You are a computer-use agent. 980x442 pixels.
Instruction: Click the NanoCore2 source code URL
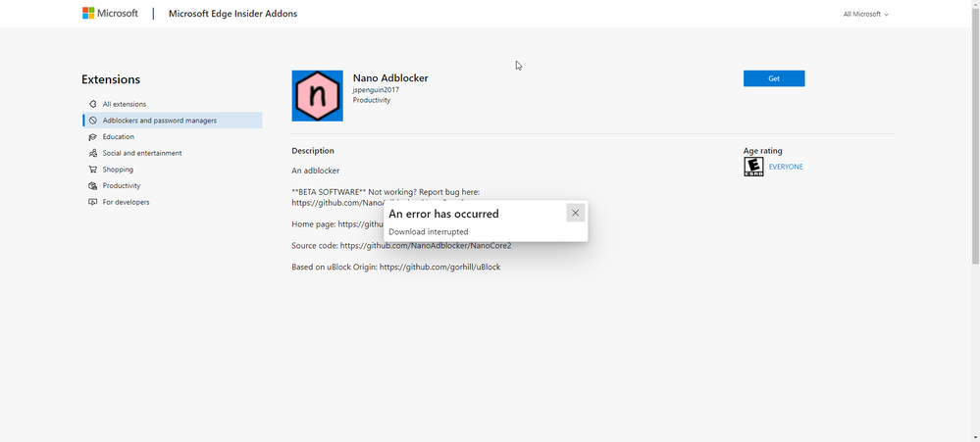426,245
